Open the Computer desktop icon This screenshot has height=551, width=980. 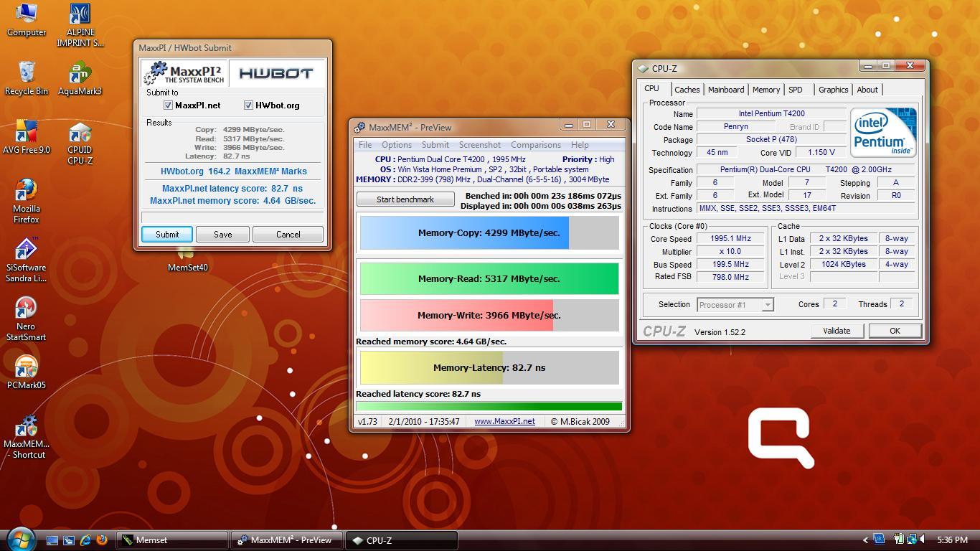pos(27,20)
